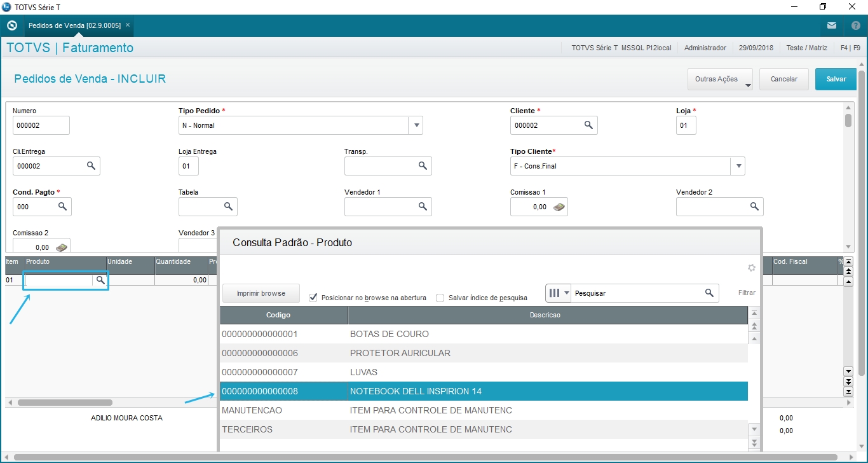Click the Loja Entrega input field
The height and width of the screenshot is (463, 868).
188,166
